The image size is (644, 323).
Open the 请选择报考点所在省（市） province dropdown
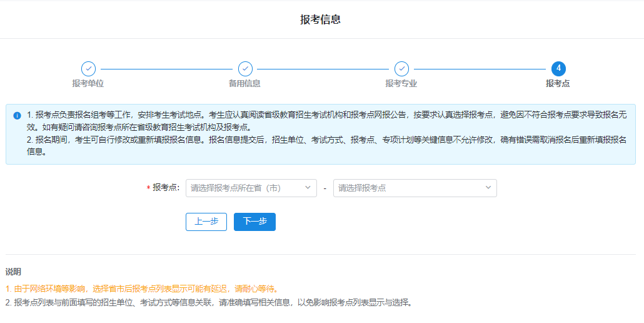click(251, 188)
